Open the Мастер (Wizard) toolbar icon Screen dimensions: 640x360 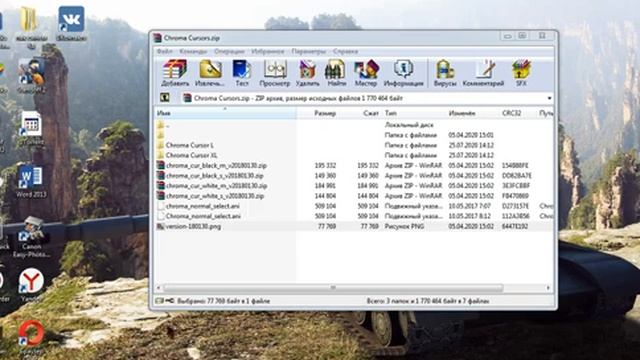tap(366, 73)
